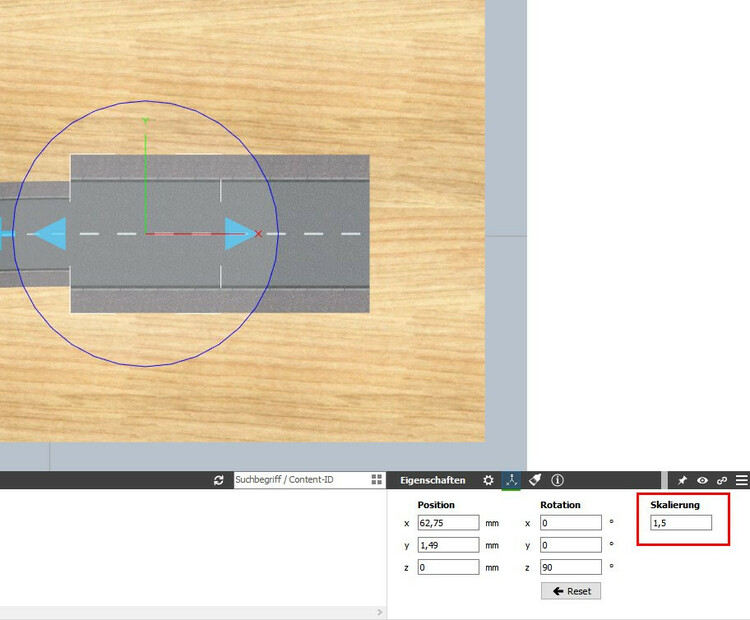Toggle the eye visibility icon

[702, 480]
